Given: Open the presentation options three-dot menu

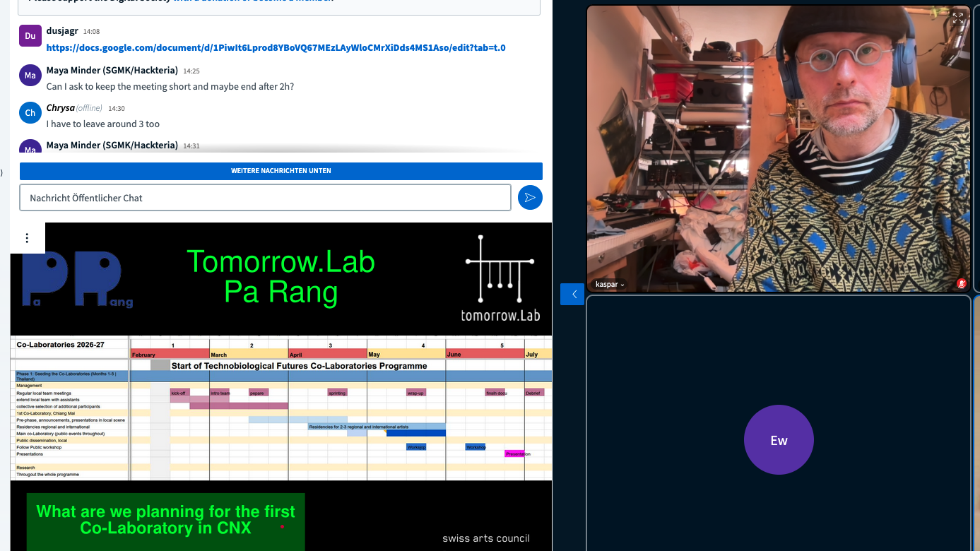Looking at the screenshot, I should pyautogui.click(x=27, y=238).
